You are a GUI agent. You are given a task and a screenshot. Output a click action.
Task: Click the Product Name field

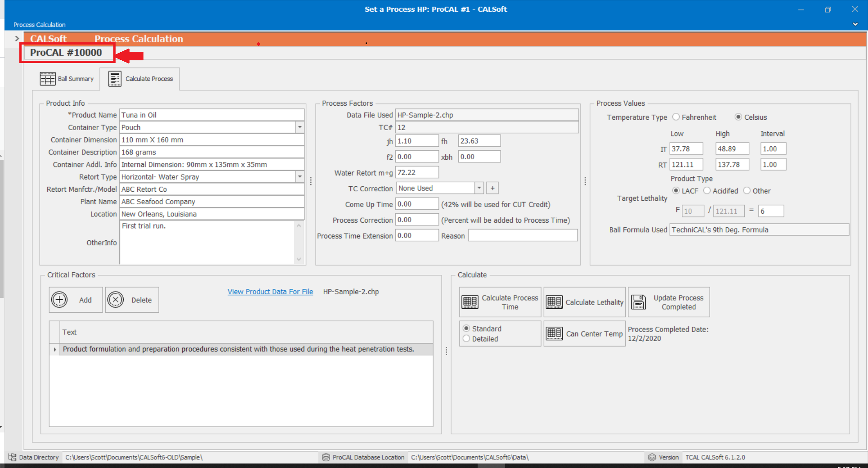(x=212, y=115)
